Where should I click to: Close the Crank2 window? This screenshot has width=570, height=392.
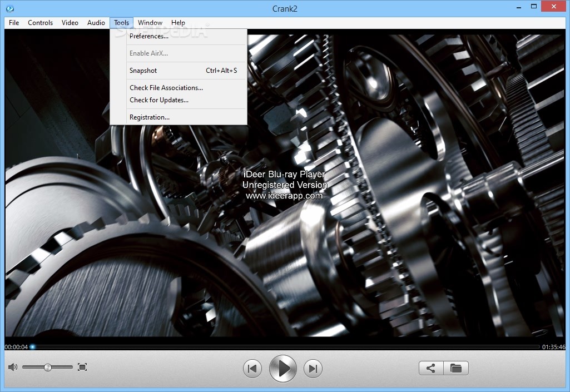click(x=554, y=6)
